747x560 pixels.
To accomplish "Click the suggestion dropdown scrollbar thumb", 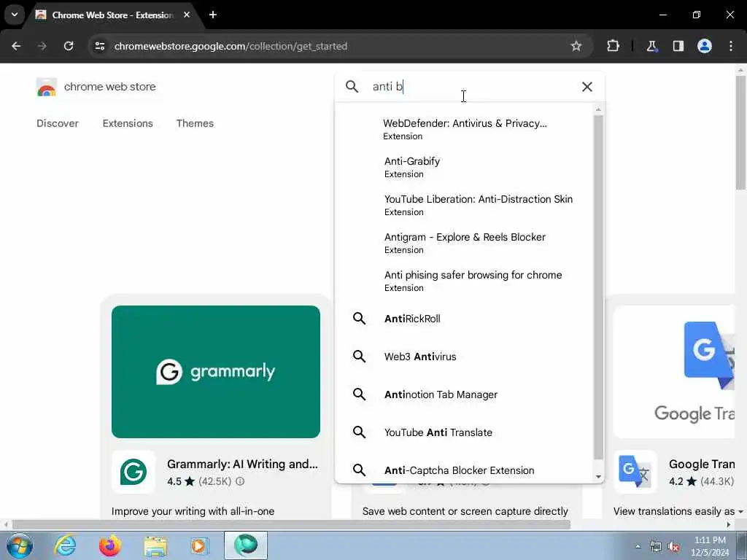I will 598,287.
